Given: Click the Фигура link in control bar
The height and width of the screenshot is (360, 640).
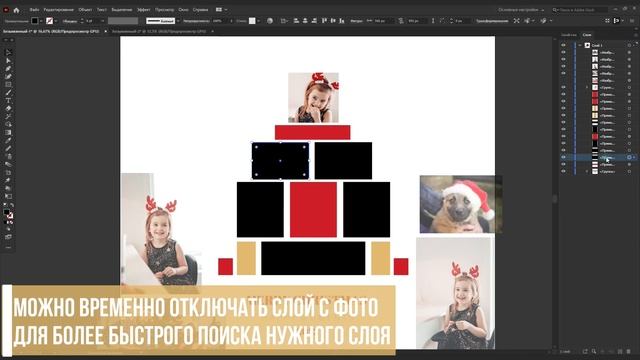Looking at the screenshot, I should click(x=356, y=21).
